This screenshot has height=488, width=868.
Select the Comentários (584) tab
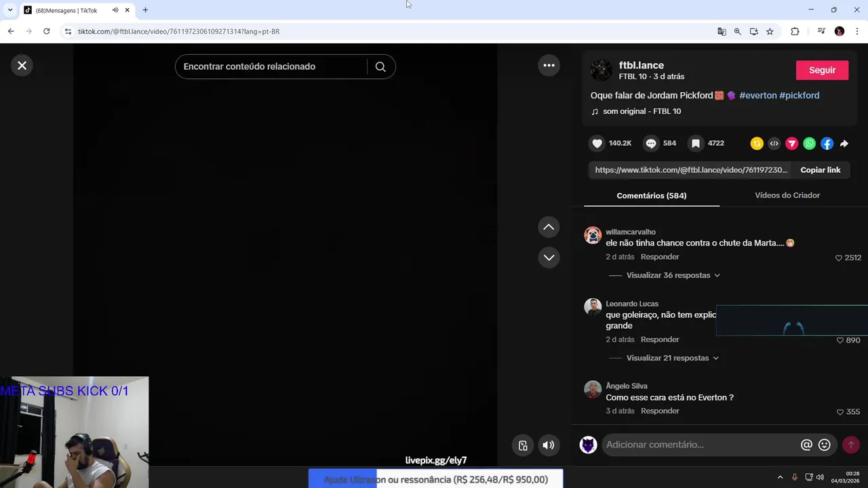pyautogui.click(x=652, y=195)
